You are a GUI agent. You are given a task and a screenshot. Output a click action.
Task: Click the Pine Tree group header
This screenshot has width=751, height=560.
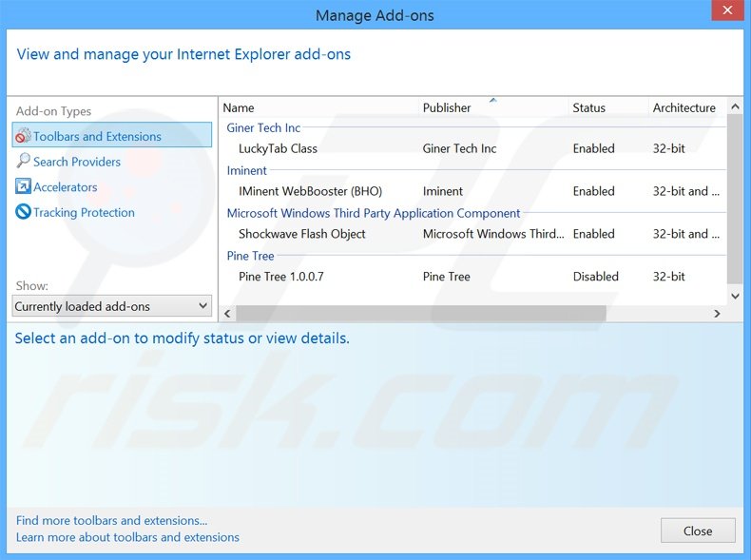(x=251, y=256)
